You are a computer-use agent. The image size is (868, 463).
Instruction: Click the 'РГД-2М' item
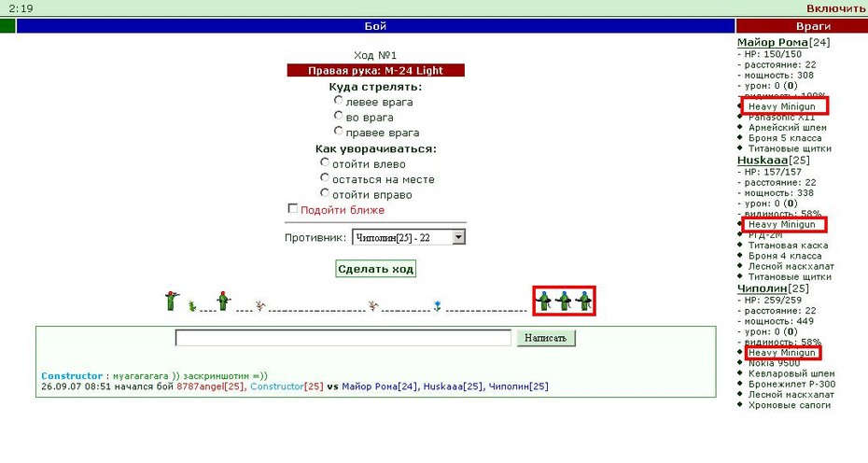click(x=765, y=235)
